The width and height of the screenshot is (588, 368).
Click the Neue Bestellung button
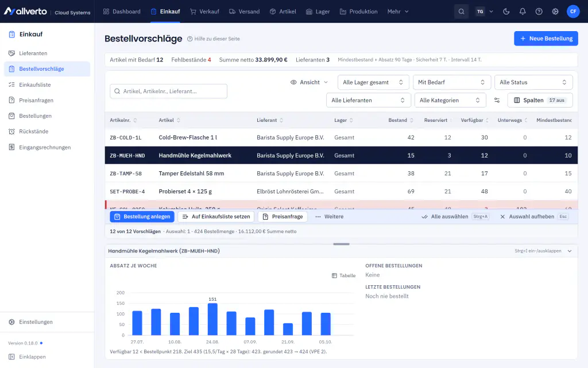(546, 39)
